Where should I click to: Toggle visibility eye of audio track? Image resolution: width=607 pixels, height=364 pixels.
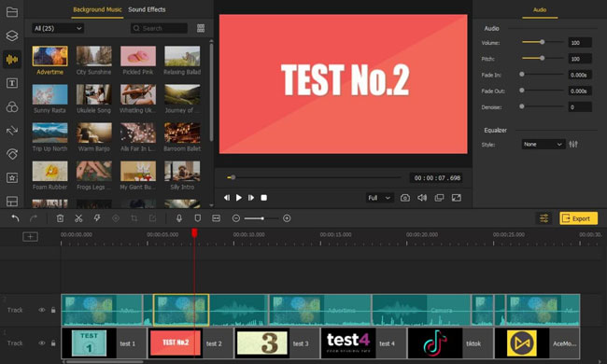[x=42, y=310]
